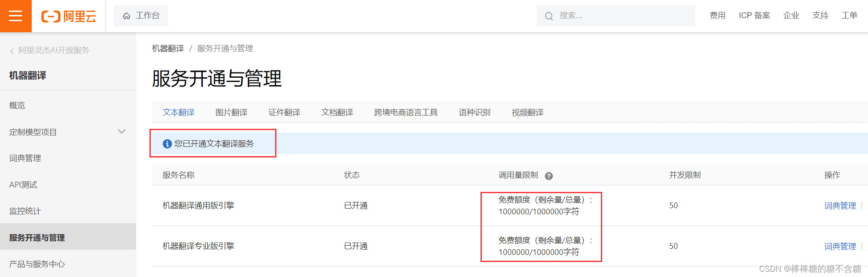Viewport: 868px width, 277px height.
Task: Switch to the 视频翻译 tab
Action: coord(528,112)
